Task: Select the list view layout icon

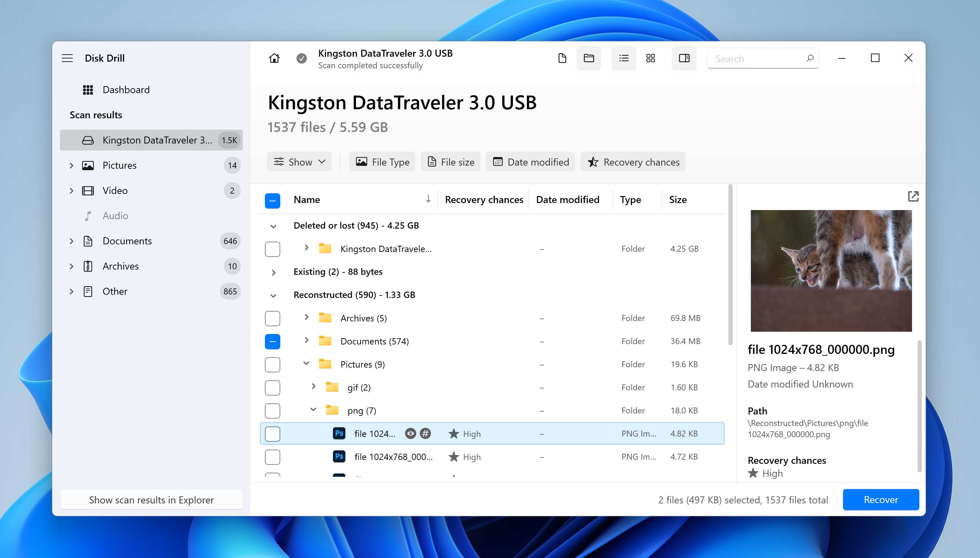Action: (624, 58)
